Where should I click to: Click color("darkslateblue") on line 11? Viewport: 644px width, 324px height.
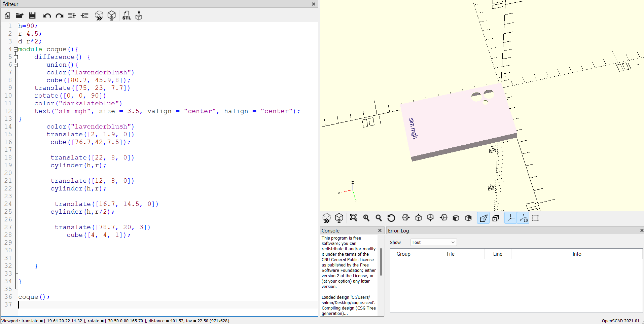click(78, 103)
